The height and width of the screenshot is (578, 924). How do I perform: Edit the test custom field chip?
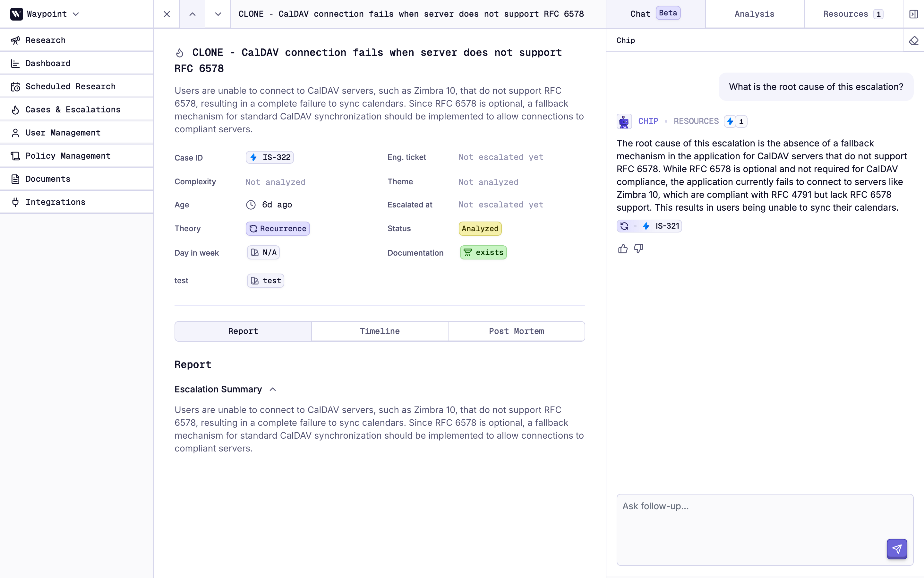[266, 281]
